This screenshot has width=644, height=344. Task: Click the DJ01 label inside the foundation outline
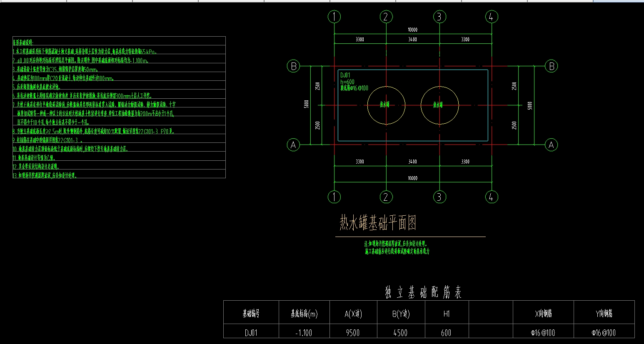(345, 75)
